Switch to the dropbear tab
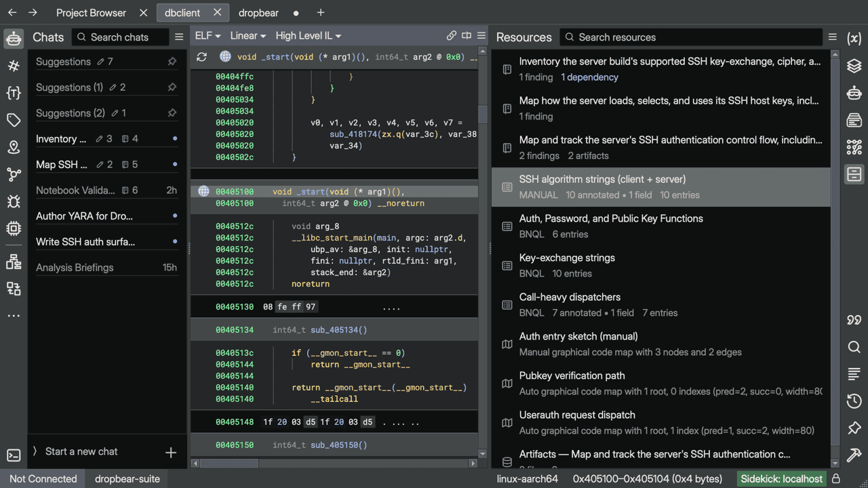The width and height of the screenshot is (868, 488). (x=259, y=13)
